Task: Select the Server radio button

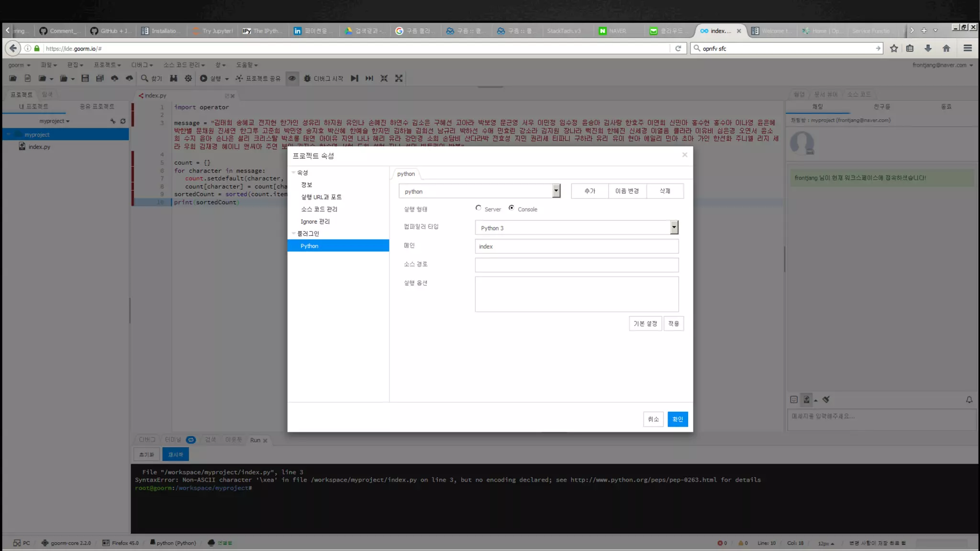Action: tap(478, 208)
